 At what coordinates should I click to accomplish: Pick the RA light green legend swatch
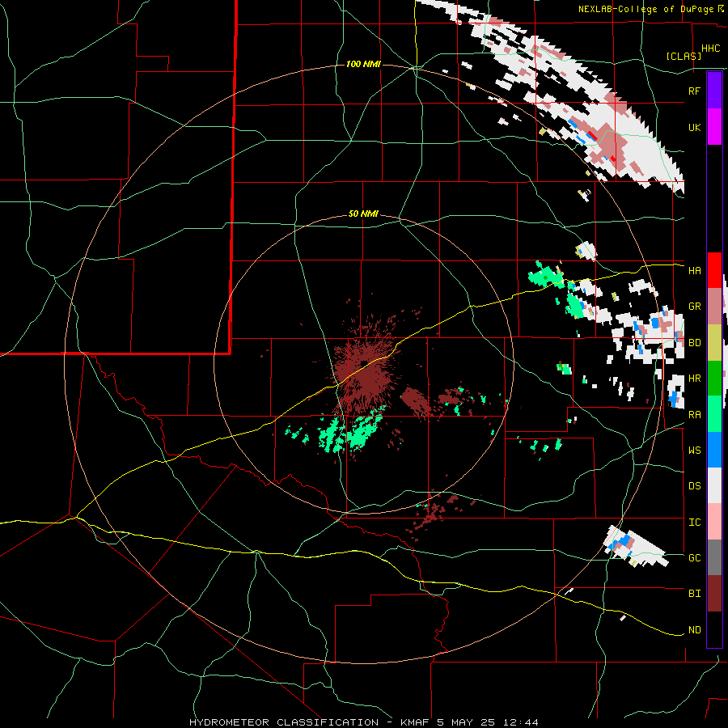point(714,414)
